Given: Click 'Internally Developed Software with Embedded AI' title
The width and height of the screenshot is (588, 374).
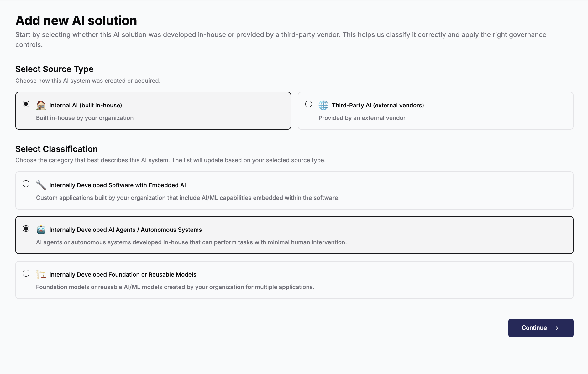Looking at the screenshot, I should pos(118,185).
